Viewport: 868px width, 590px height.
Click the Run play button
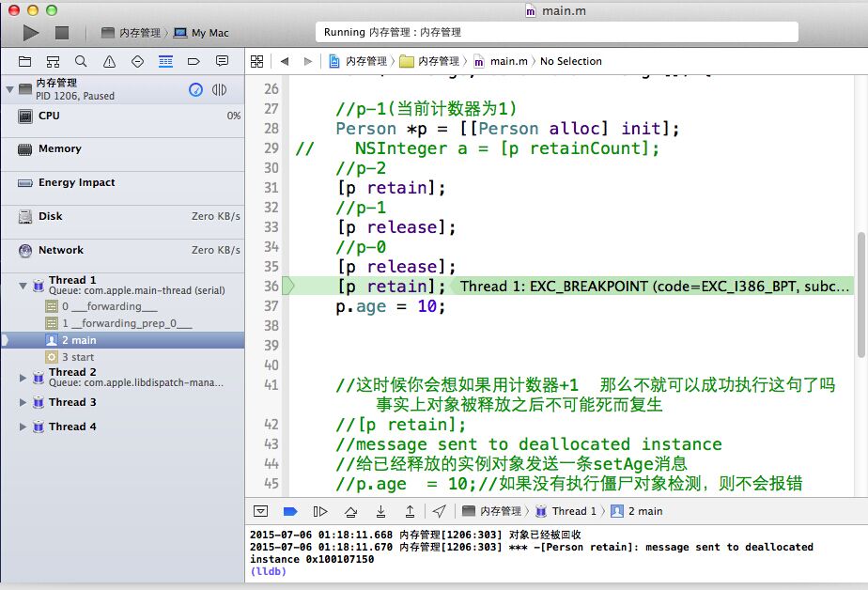point(31,33)
